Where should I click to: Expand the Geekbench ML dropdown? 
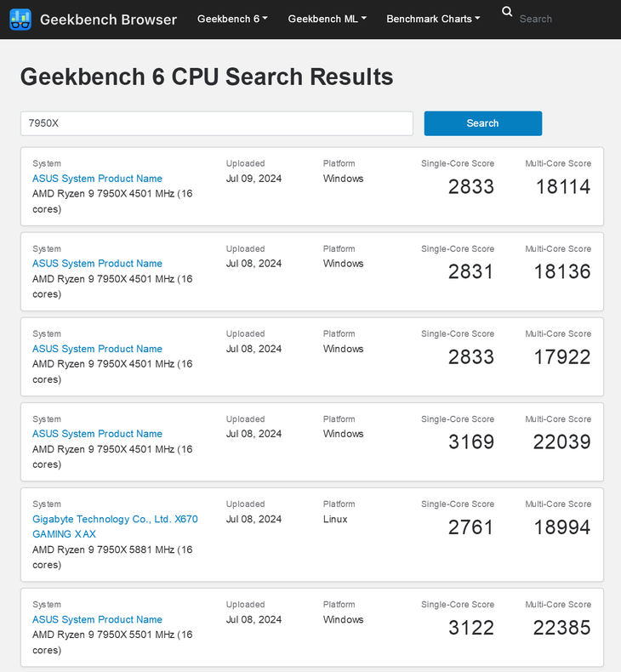click(328, 19)
